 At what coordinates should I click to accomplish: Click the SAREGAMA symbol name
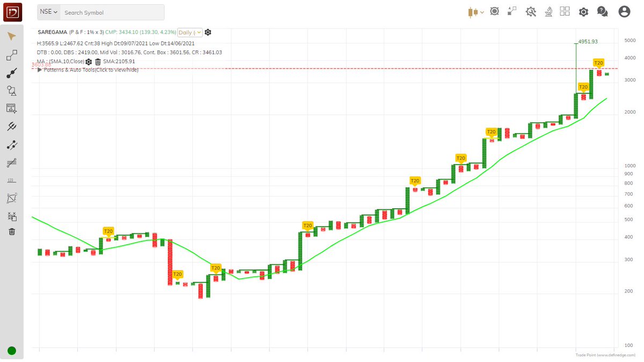[53, 32]
